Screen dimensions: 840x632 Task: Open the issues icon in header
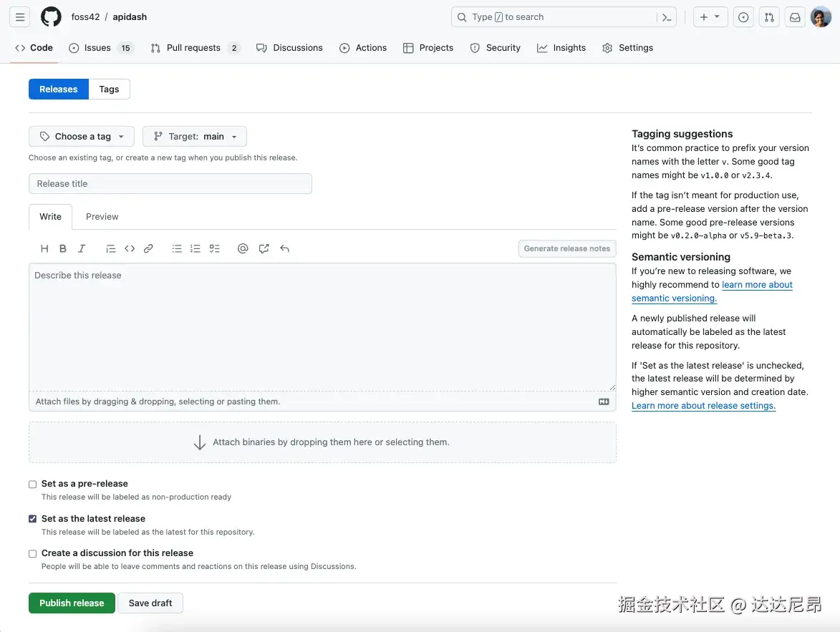click(x=743, y=17)
